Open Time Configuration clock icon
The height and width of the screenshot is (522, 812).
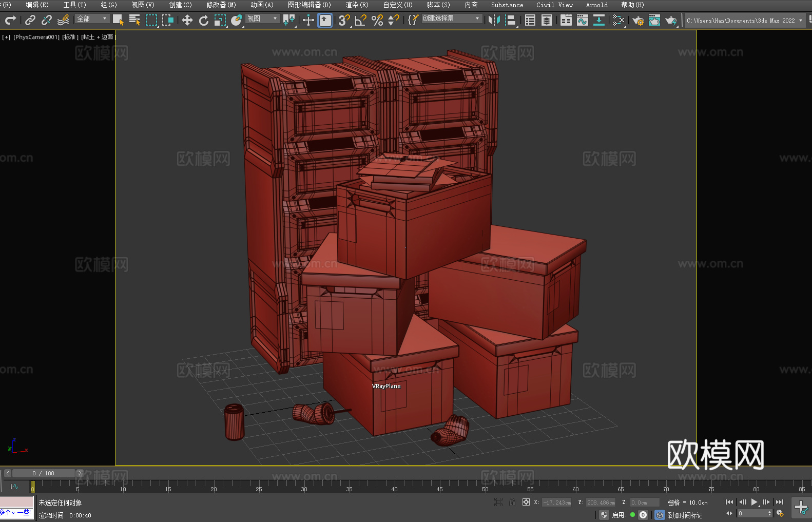click(x=780, y=513)
